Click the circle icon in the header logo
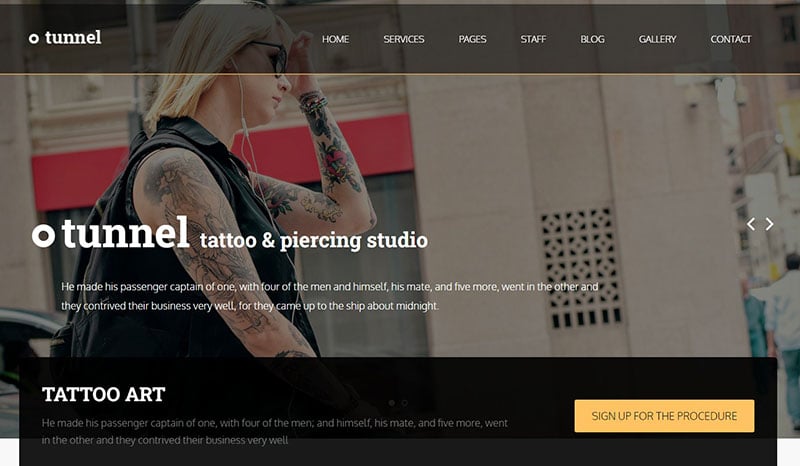The image size is (800, 466). point(34,39)
